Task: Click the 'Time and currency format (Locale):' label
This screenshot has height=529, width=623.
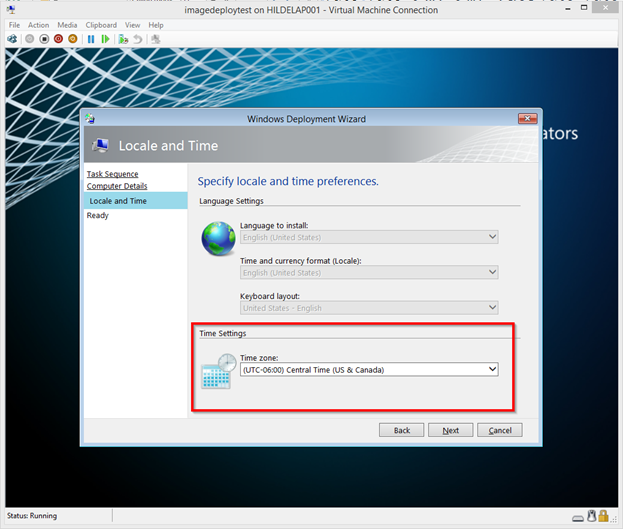Action: click(301, 261)
